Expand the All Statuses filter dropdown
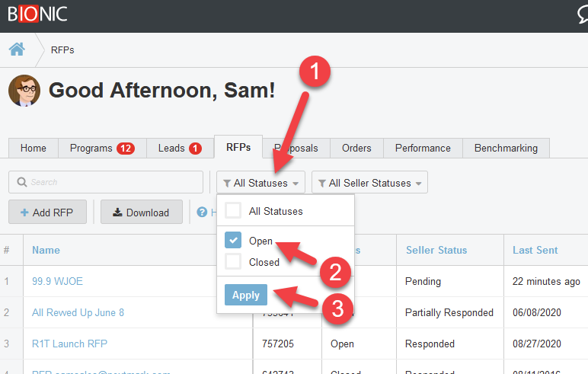 coord(260,183)
